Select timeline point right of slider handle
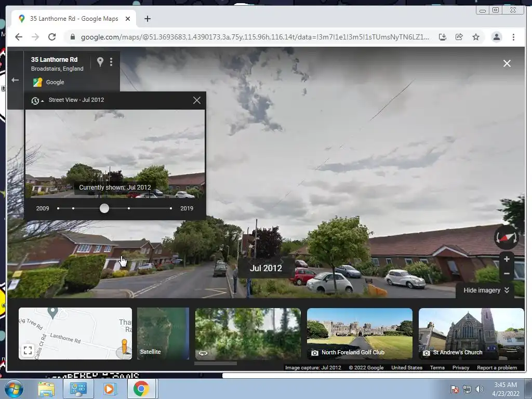Image resolution: width=532 pixels, height=399 pixels. coord(129,208)
